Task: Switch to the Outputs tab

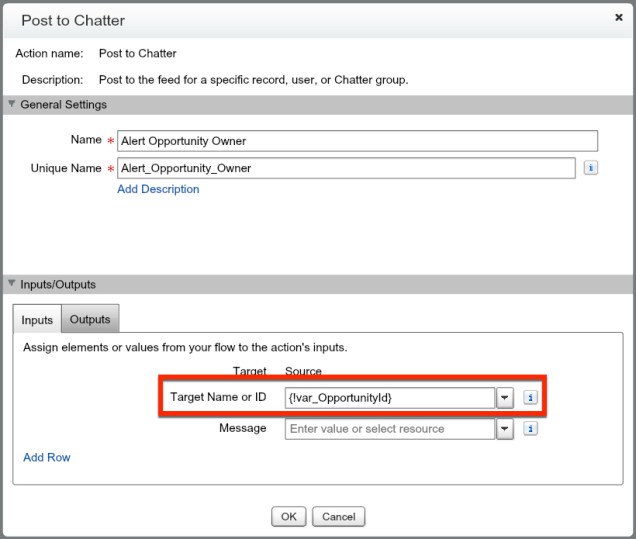Action: (x=90, y=319)
